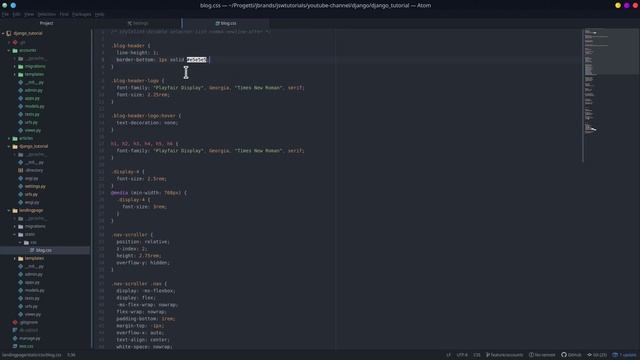Viewport: 640px width, 360px height.
Task: Expand the templates folder inside accounts
Action: (x=15, y=74)
